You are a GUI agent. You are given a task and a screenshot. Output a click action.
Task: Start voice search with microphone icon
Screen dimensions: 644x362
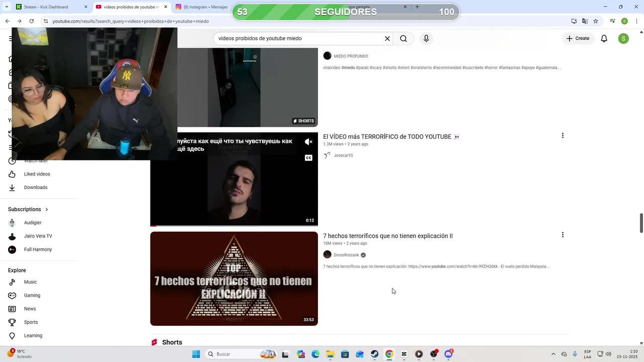tap(426, 39)
